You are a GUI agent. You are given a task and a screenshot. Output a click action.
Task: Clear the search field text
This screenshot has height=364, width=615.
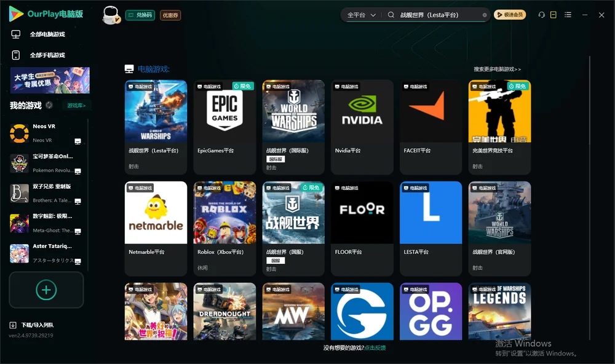point(485,15)
